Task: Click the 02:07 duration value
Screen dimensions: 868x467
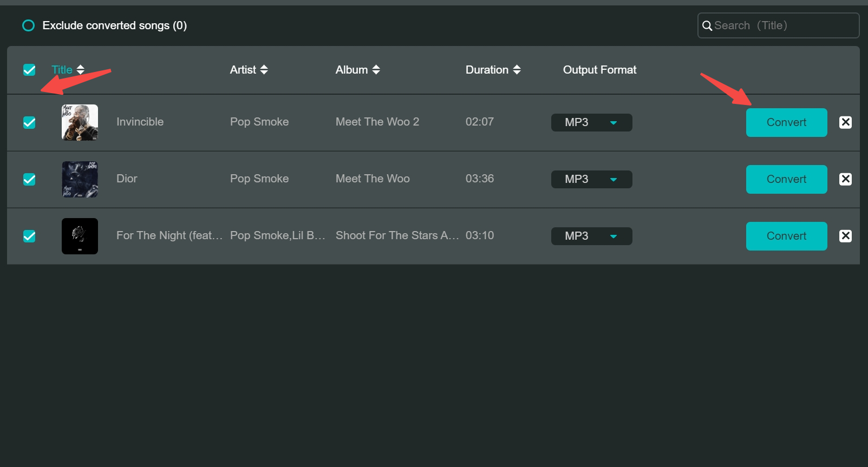Action: [480, 122]
